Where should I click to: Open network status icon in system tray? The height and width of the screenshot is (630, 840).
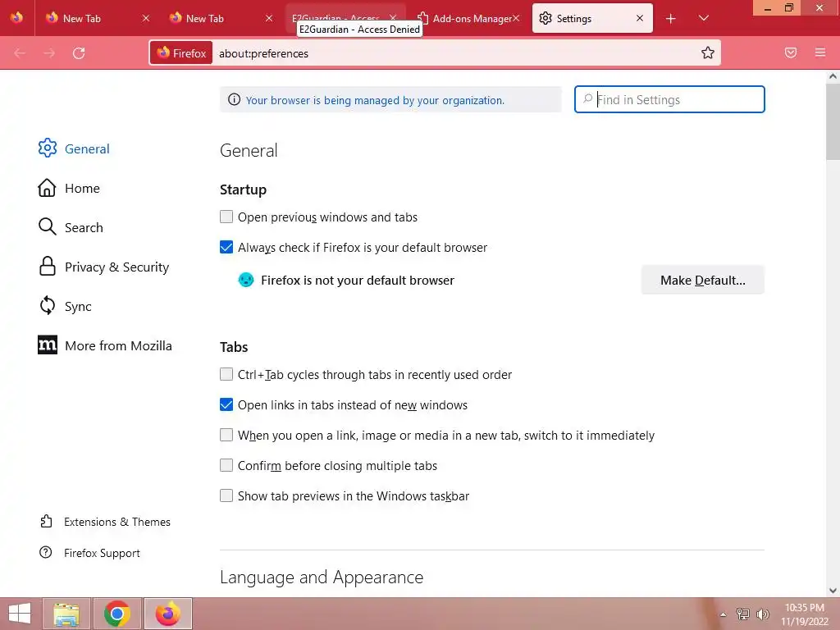point(742,614)
